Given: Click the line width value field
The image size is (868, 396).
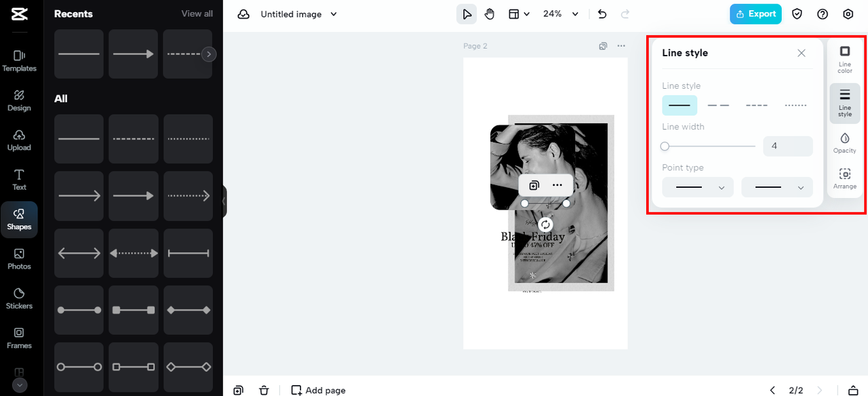Looking at the screenshot, I should tap(788, 146).
